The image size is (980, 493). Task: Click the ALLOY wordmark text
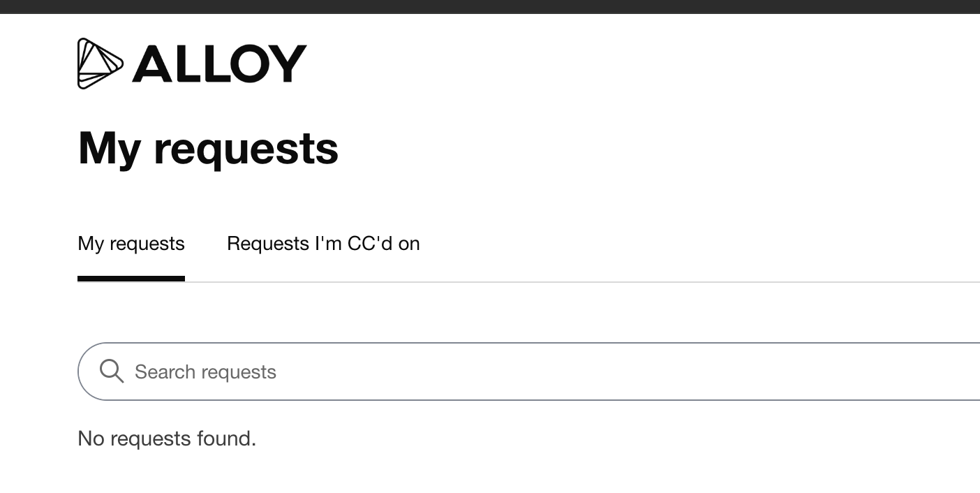point(219,64)
